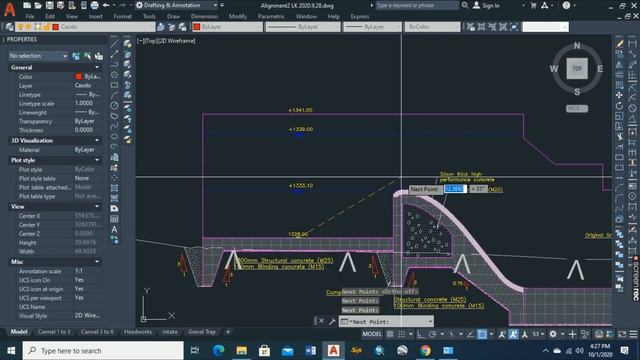Select the Line draw tool
The height and width of the screenshot is (360, 640).
[115, 43]
